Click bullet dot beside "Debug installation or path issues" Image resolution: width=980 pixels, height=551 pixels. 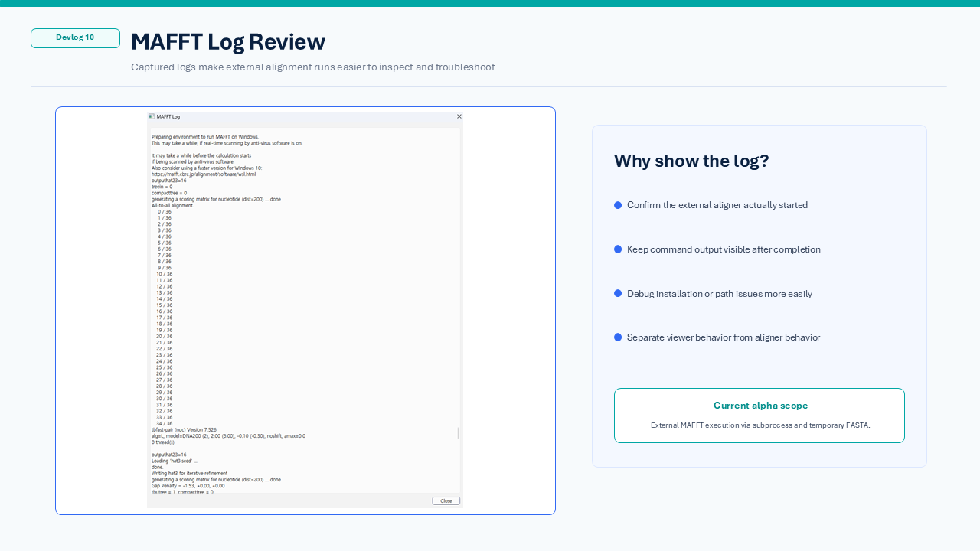coord(618,293)
